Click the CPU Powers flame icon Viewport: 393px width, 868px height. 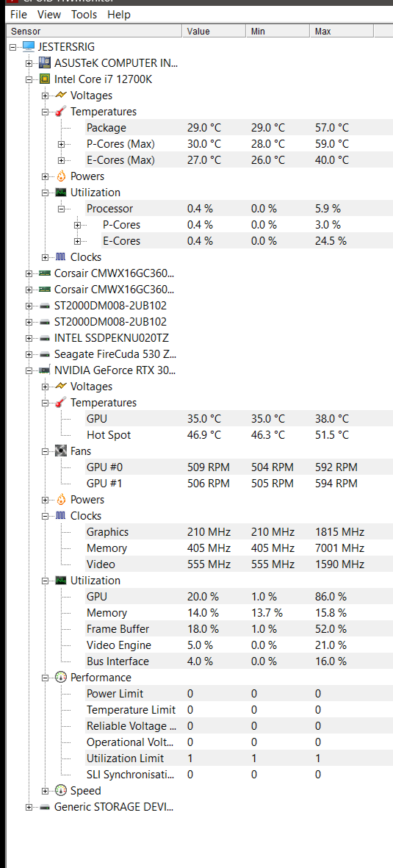[x=61, y=176]
